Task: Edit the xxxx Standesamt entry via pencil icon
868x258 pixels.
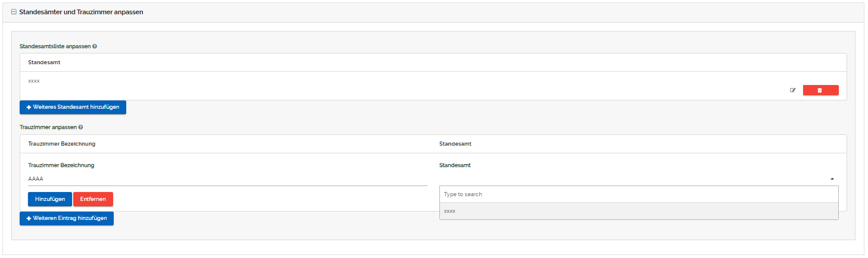Action: point(792,90)
